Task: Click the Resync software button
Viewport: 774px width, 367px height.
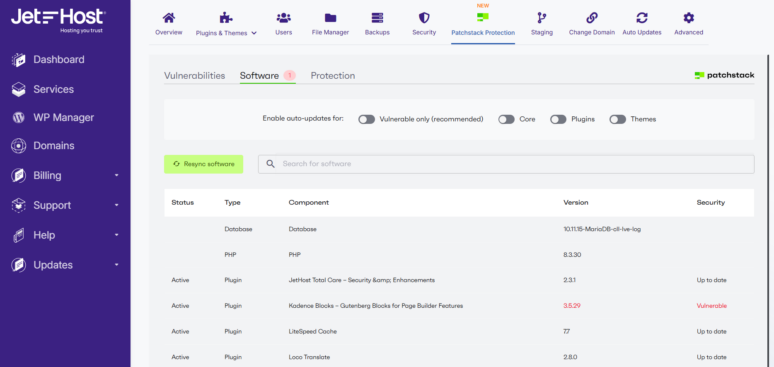Action: (203, 164)
